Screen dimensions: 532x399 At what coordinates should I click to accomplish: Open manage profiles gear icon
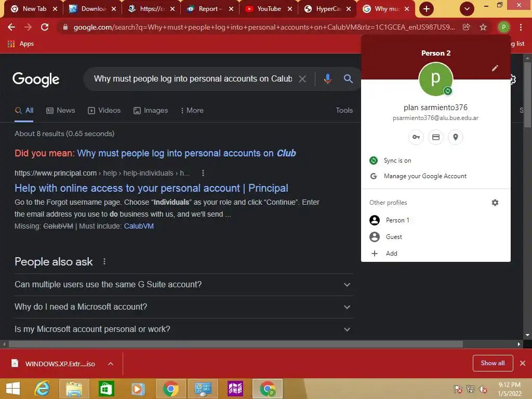pyautogui.click(x=495, y=203)
